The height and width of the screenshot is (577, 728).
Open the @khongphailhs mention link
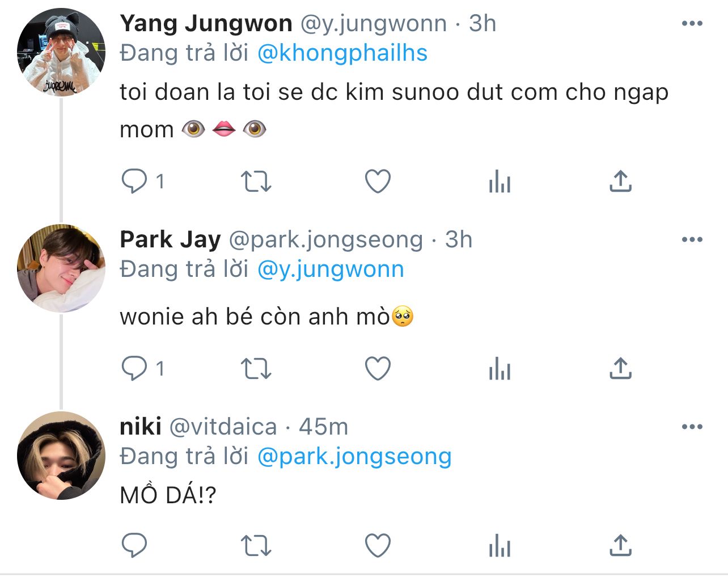coord(342,53)
